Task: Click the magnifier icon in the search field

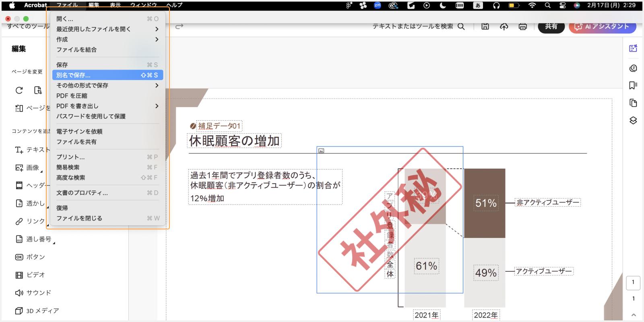Action: (461, 27)
